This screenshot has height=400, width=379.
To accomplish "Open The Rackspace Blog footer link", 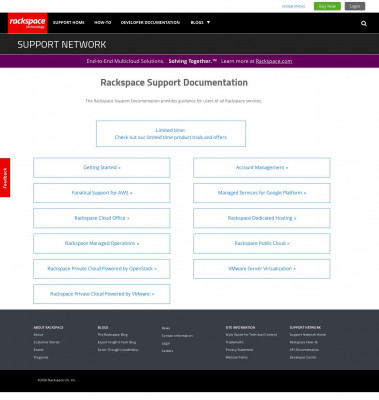I will pos(113,335).
